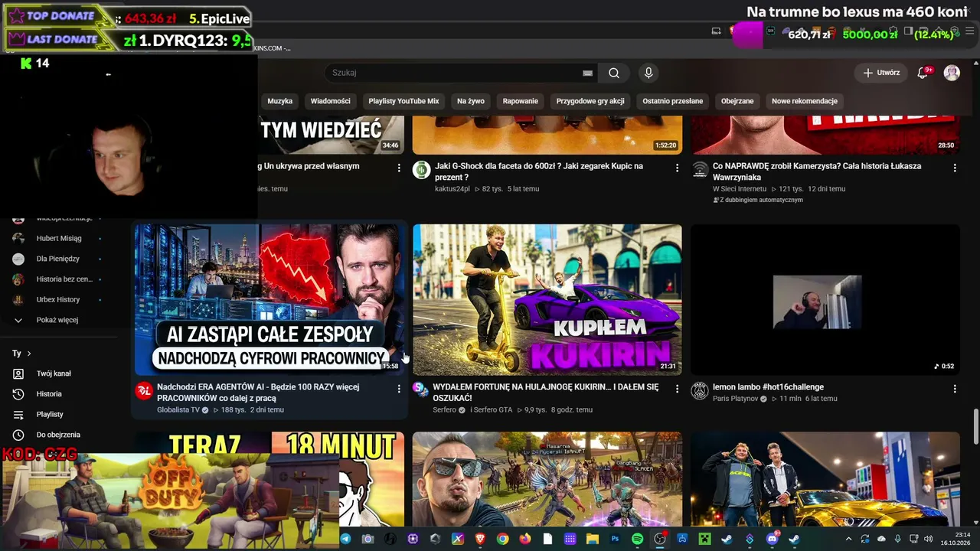This screenshot has width=980, height=551.
Task: Show hidden system tray icons arrow
Action: click(x=848, y=539)
